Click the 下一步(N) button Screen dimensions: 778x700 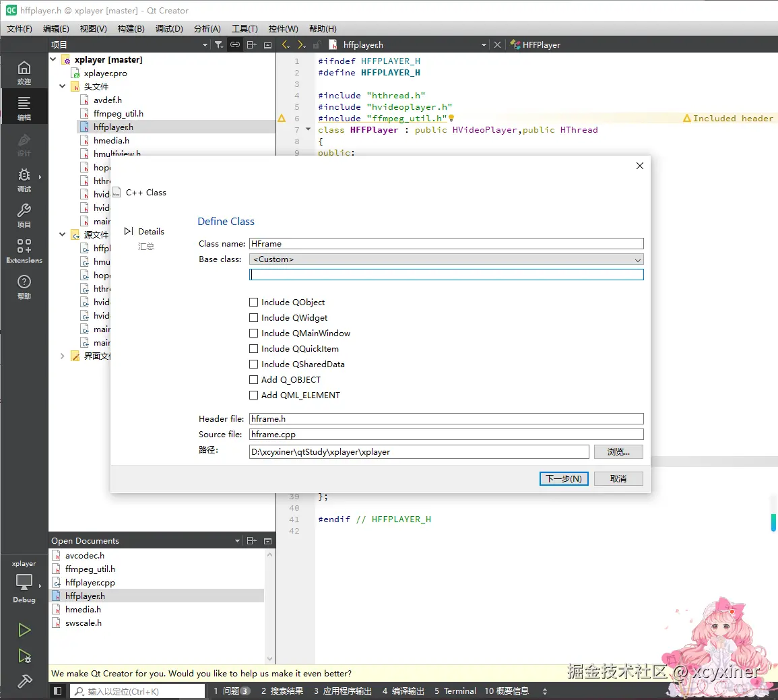[x=564, y=478]
